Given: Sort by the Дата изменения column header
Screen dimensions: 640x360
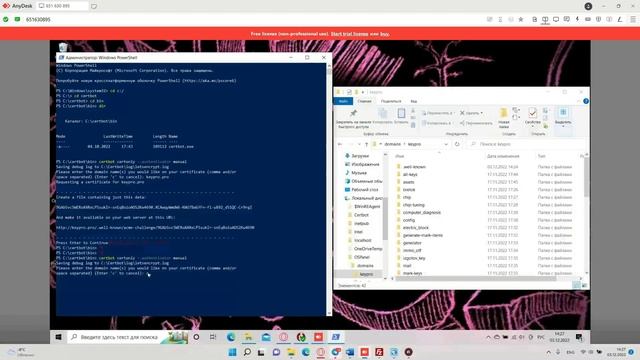Looking at the screenshot, I should 503,156.
